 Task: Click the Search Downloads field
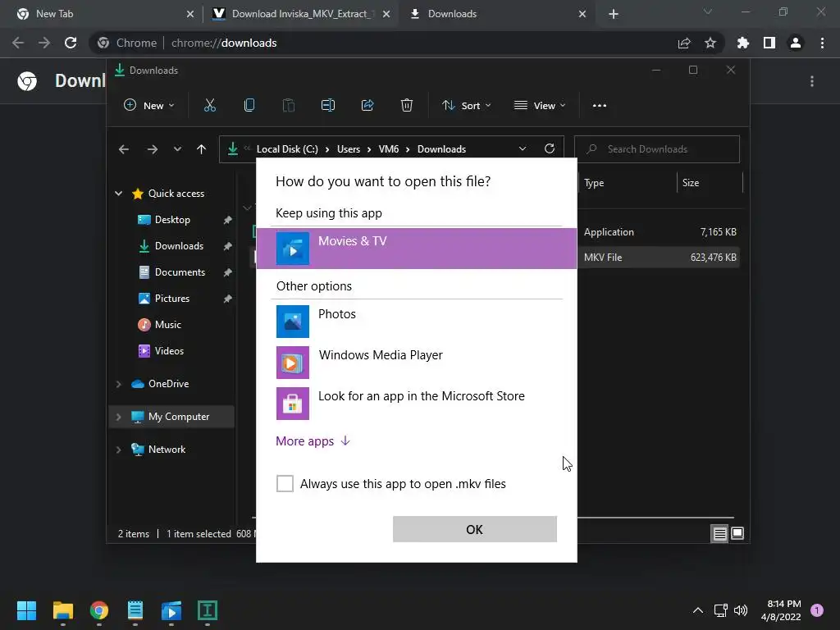pyautogui.click(x=657, y=149)
